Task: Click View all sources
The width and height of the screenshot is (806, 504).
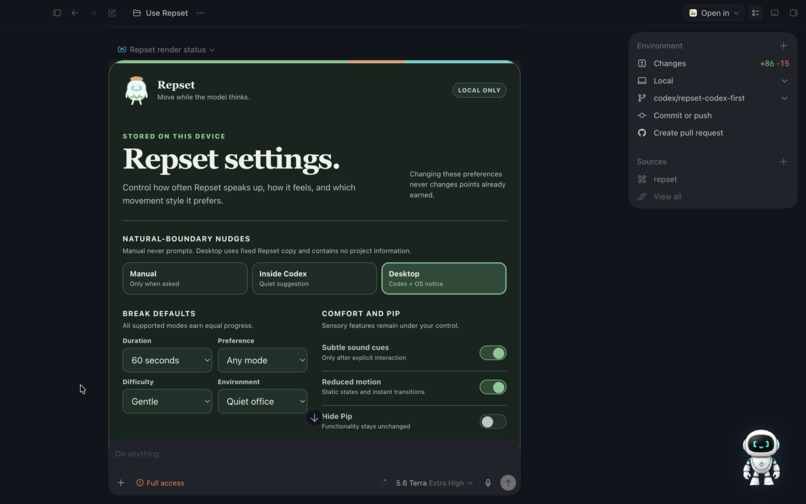Action: (x=667, y=196)
